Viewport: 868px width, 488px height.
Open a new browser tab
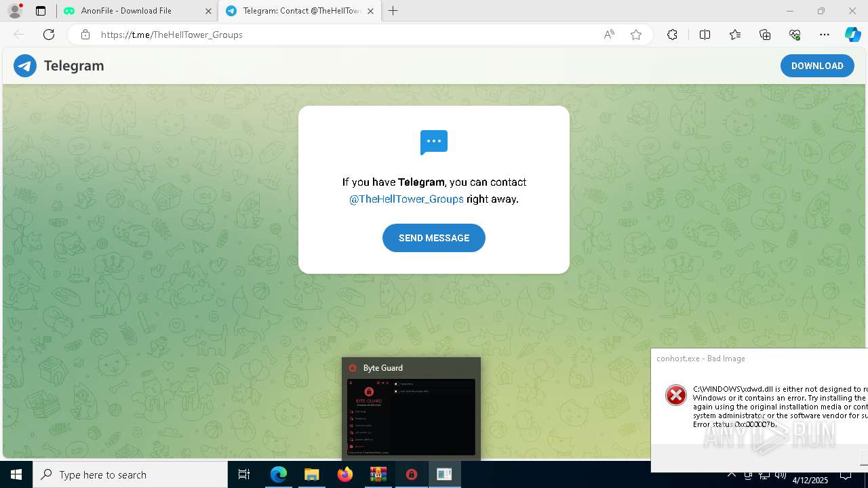click(393, 11)
